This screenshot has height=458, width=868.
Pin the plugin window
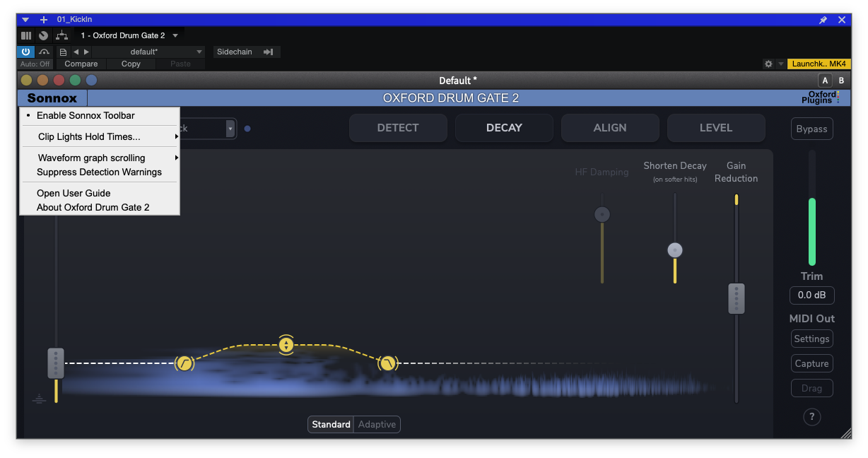823,20
